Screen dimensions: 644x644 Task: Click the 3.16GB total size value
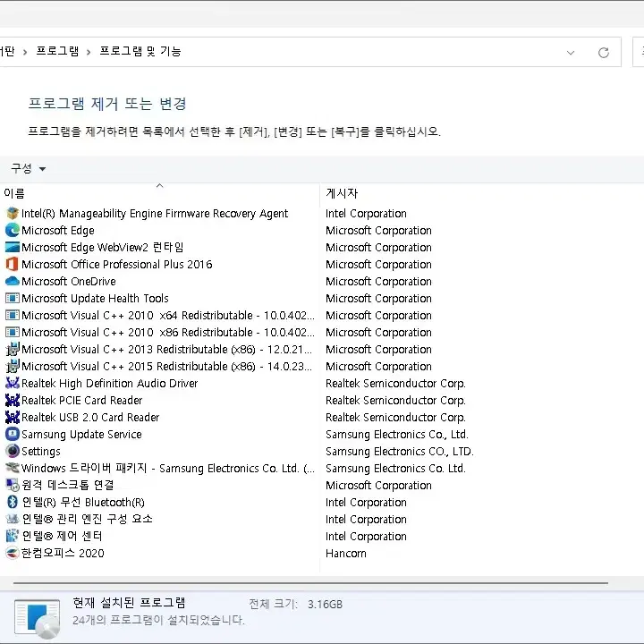pos(325,604)
